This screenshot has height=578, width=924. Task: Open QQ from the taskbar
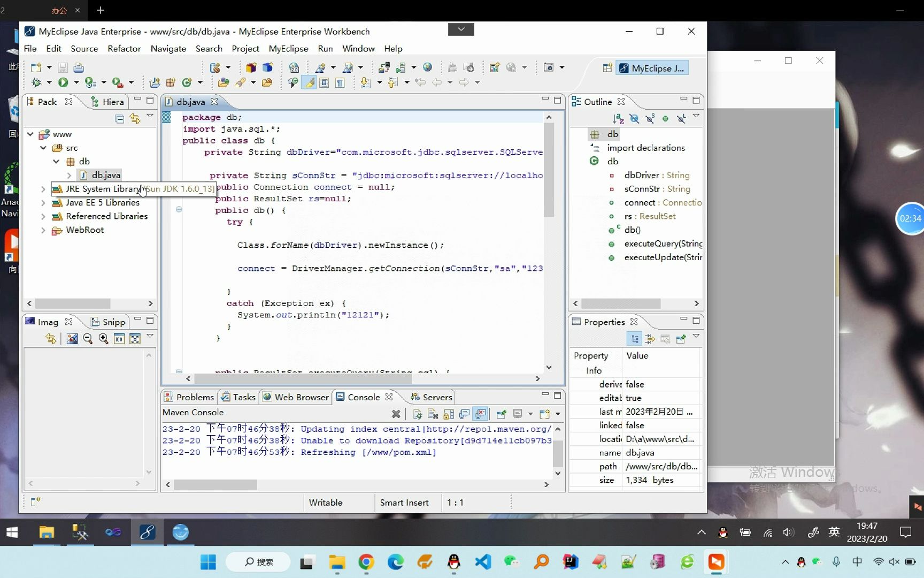click(453, 562)
